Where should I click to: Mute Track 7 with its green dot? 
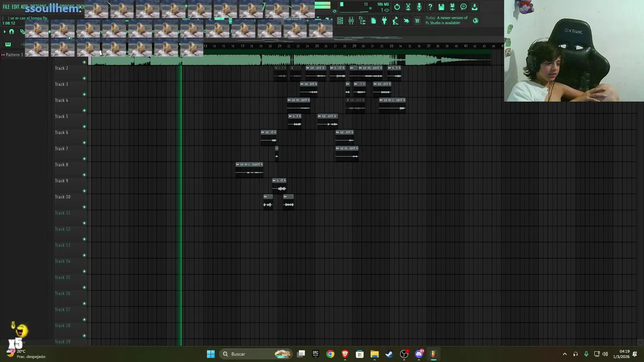[x=84, y=159]
